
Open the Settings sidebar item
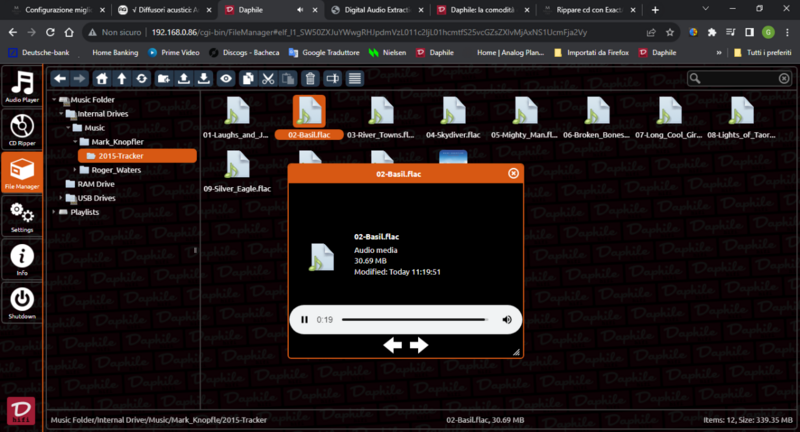pos(21,216)
